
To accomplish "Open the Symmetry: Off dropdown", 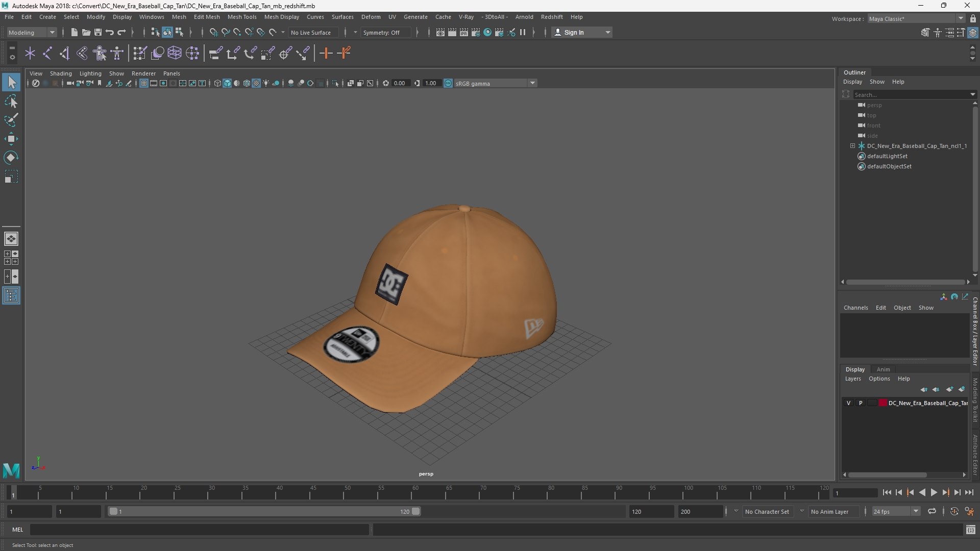I will pos(386,32).
